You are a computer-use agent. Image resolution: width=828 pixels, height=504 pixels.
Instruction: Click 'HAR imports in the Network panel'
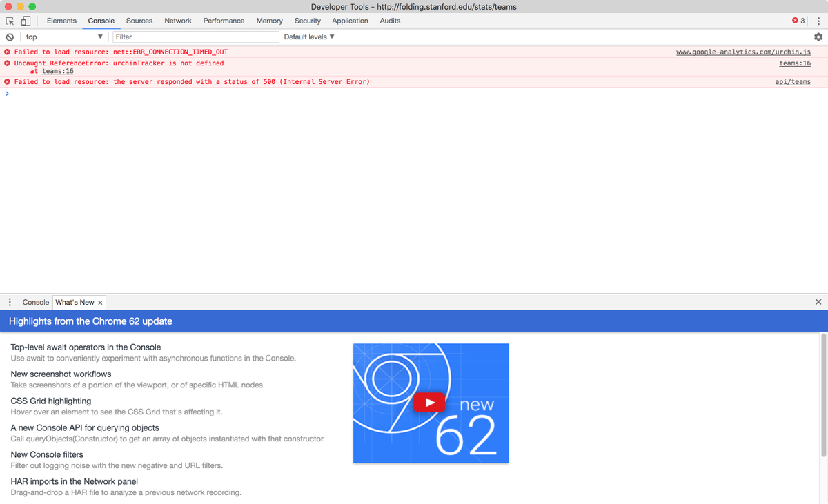click(x=75, y=482)
